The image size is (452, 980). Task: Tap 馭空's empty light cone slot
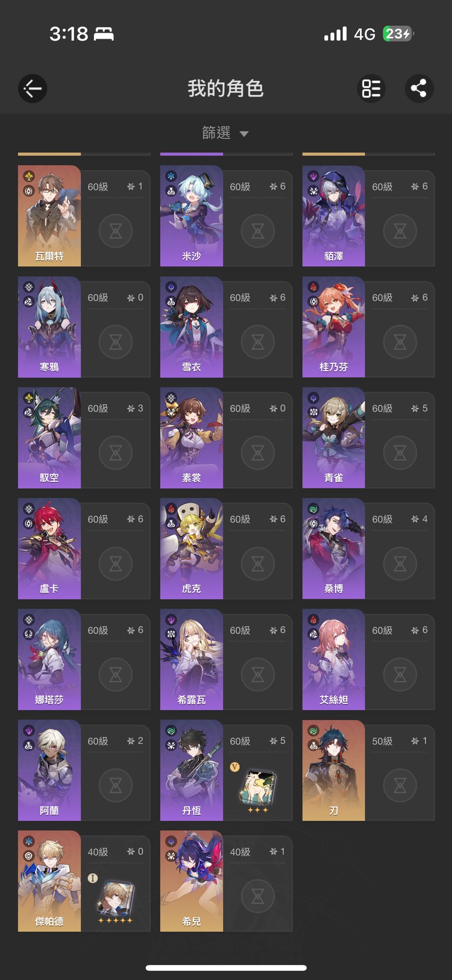(116, 453)
